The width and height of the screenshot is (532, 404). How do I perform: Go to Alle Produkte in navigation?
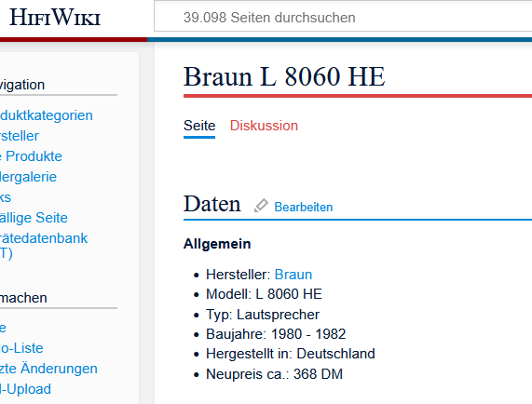pos(31,156)
